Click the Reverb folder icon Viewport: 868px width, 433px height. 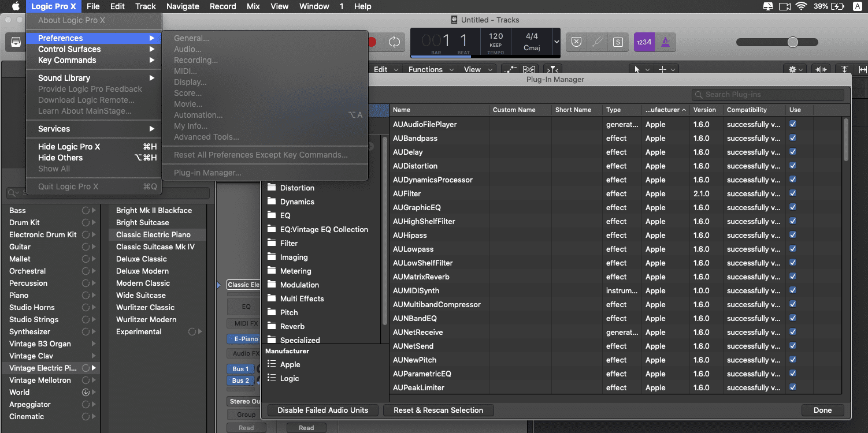click(272, 326)
